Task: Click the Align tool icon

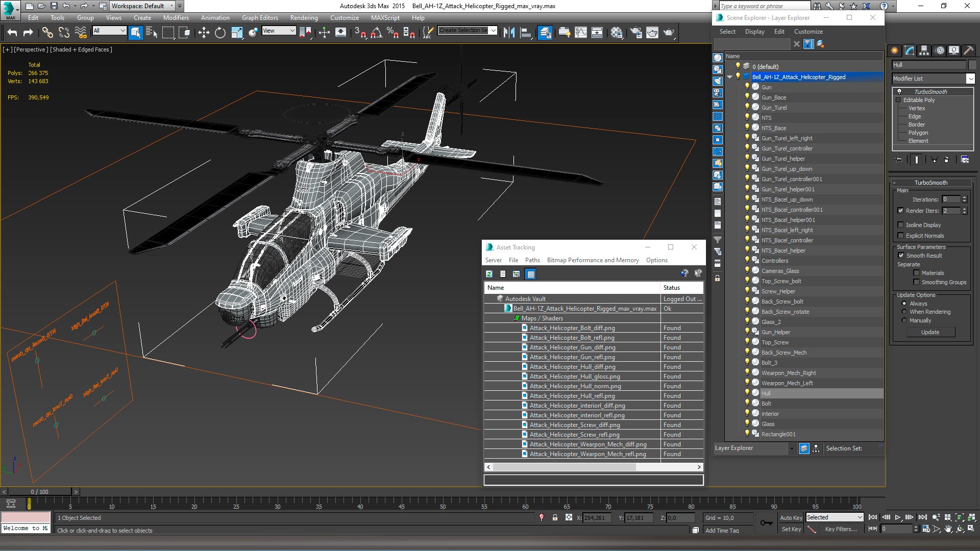Action: [x=526, y=33]
